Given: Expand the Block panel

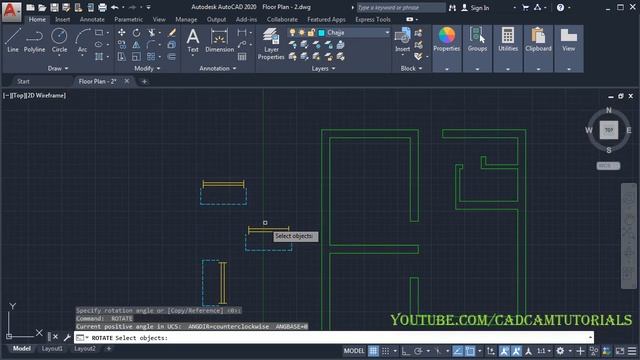Looking at the screenshot, I should [411, 68].
